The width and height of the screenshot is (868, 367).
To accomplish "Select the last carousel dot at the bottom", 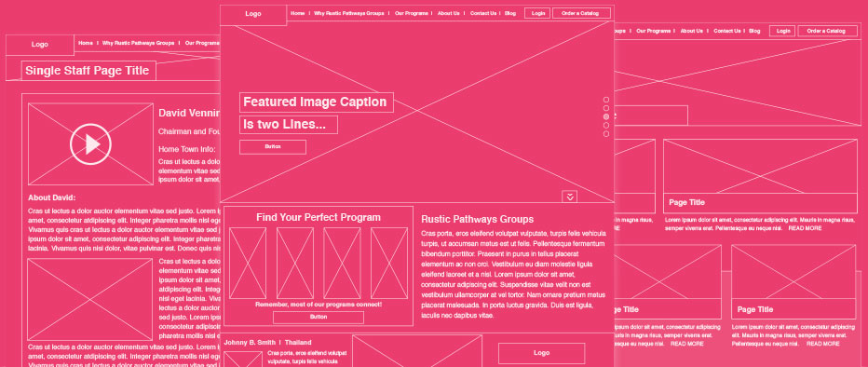I will coord(606,134).
